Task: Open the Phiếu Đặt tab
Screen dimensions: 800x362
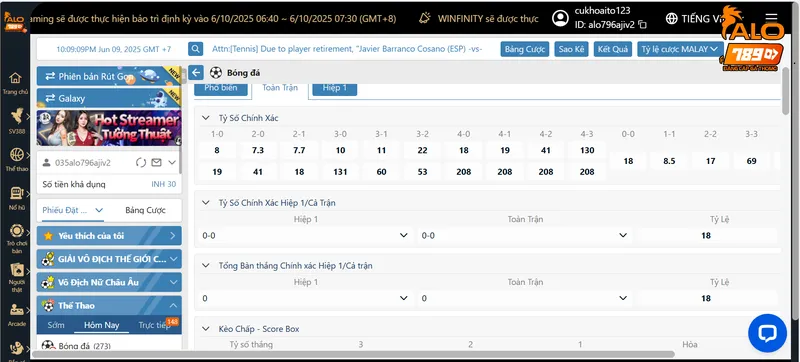Action: tap(72, 210)
